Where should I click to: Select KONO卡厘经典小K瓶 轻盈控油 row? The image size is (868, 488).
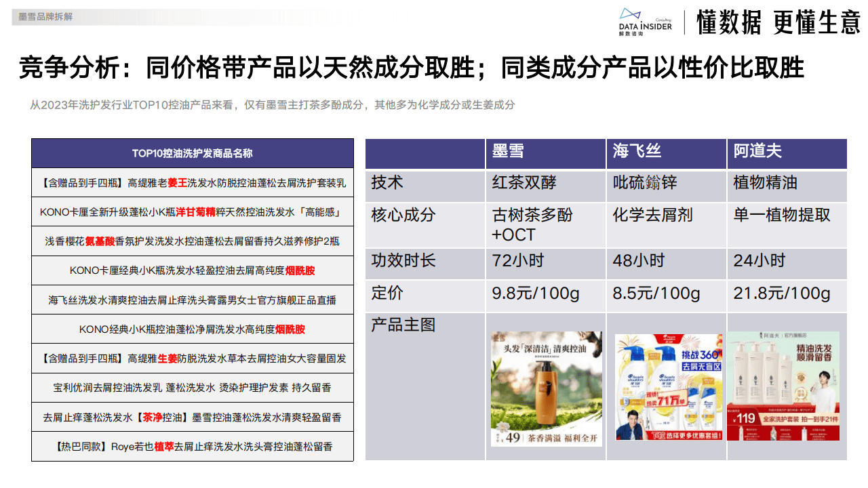coord(193,270)
